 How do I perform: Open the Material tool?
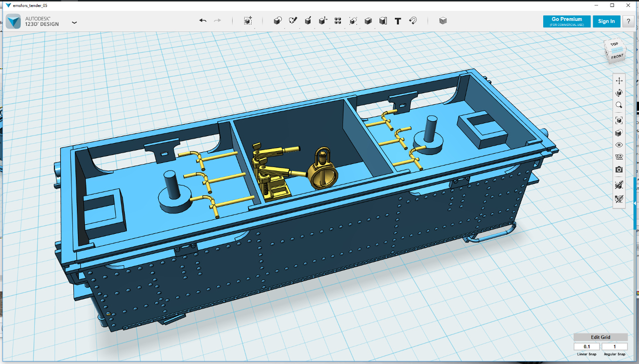tap(443, 20)
